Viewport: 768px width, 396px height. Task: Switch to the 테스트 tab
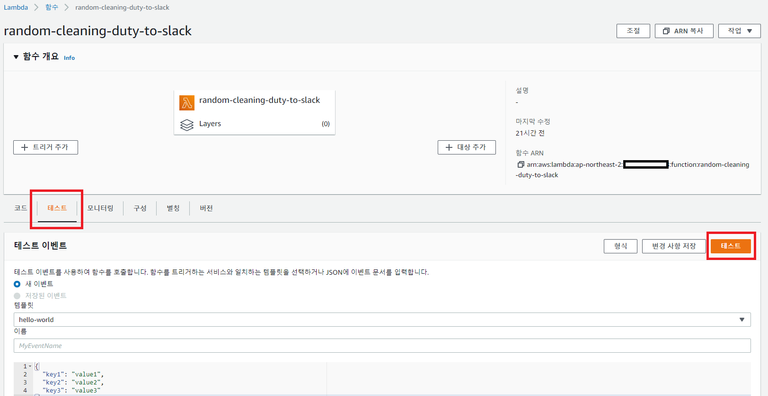(57, 208)
